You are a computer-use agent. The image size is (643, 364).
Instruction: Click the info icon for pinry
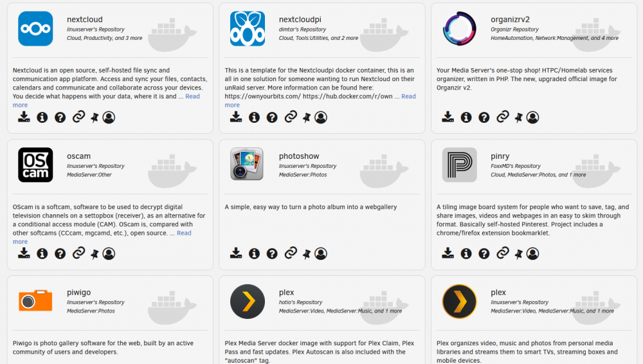point(466,253)
